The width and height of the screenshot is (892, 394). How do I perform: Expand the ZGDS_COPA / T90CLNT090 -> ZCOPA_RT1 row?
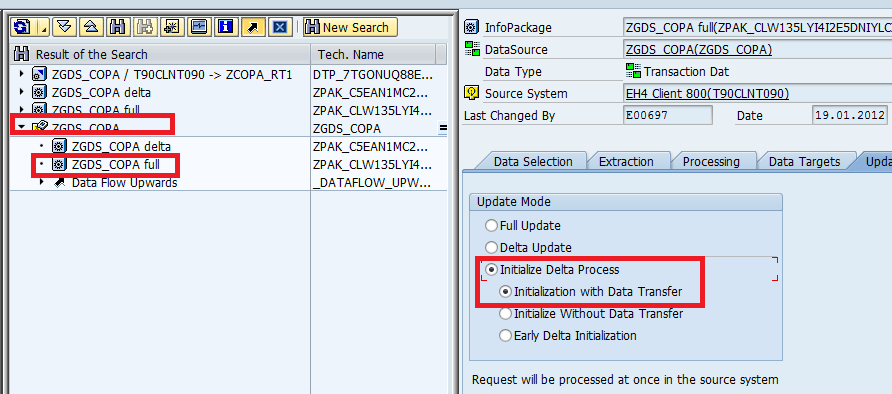[22, 74]
